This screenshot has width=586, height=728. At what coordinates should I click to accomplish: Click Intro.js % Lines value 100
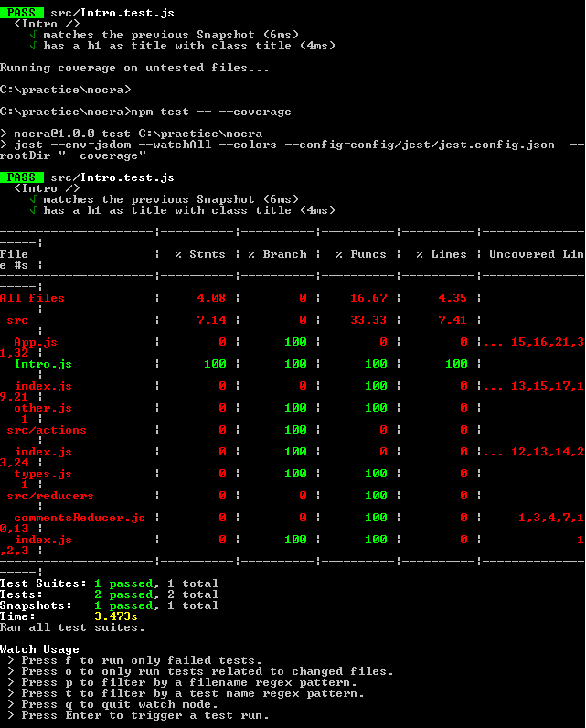456,364
